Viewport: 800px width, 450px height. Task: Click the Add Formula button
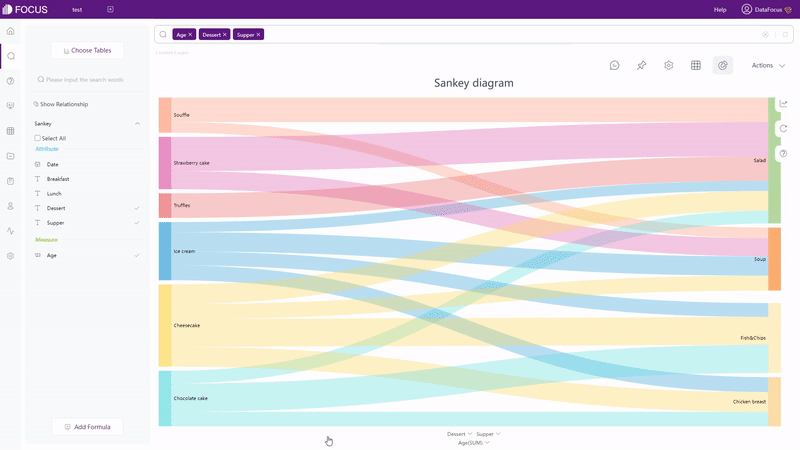tap(87, 427)
